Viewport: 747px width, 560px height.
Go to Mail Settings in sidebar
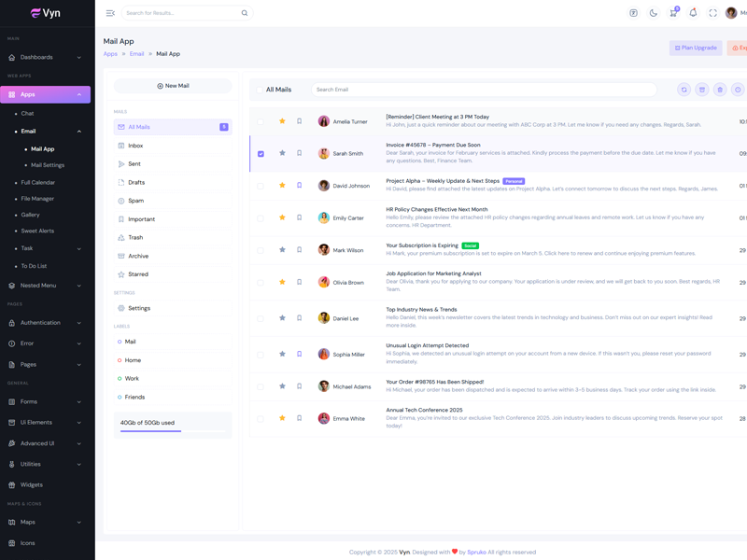[48, 165]
